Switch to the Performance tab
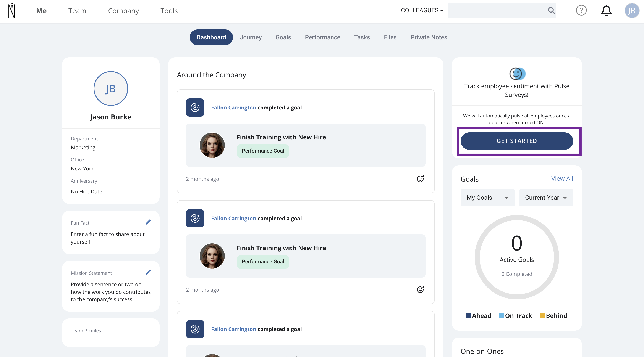The image size is (644, 357). pos(322,37)
